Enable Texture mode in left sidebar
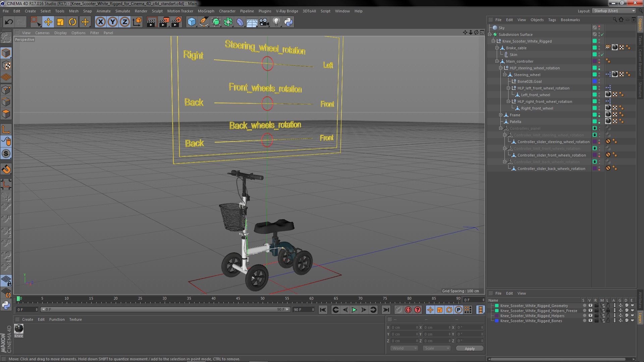This screenshot has height=362, width=644. [x=6, y=65]
